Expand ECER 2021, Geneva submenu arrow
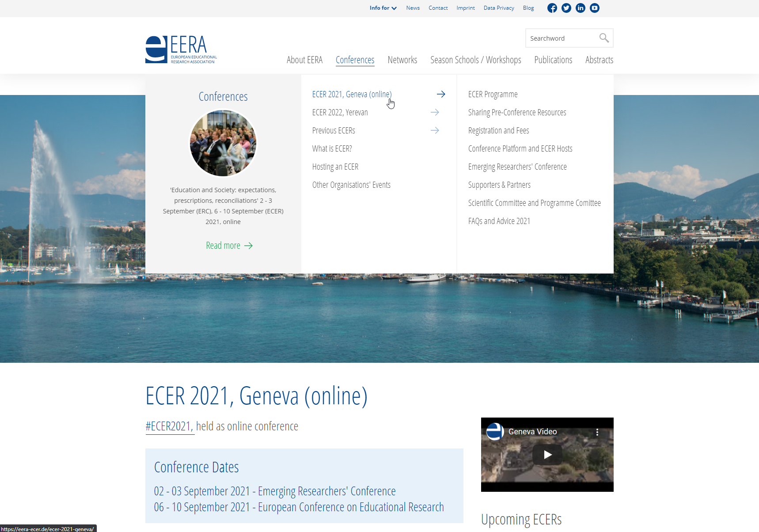Viewport: 759px width, 532px height. (x=440, y=94)
